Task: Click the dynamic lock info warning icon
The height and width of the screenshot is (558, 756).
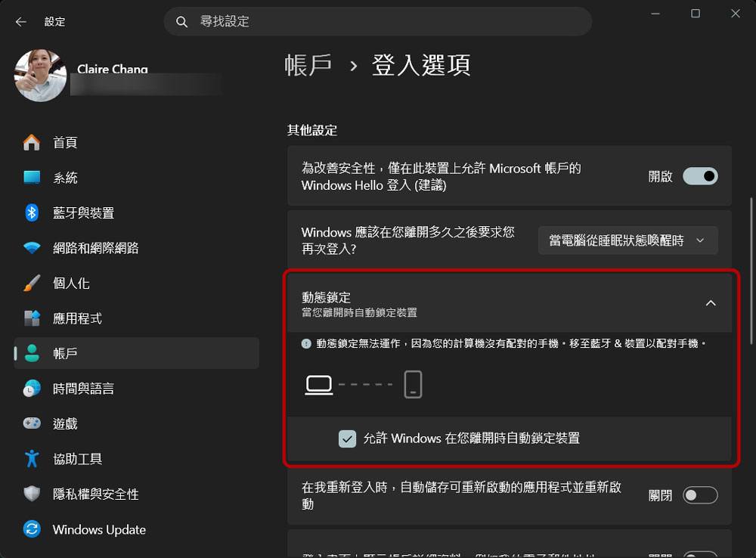Action: tap(306, 344)
